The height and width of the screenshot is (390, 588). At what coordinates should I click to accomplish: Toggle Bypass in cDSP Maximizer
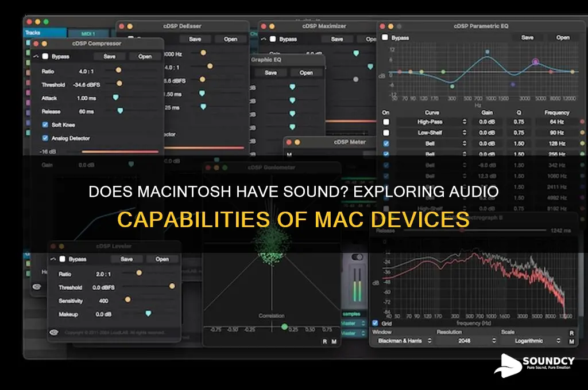(273, 39)
